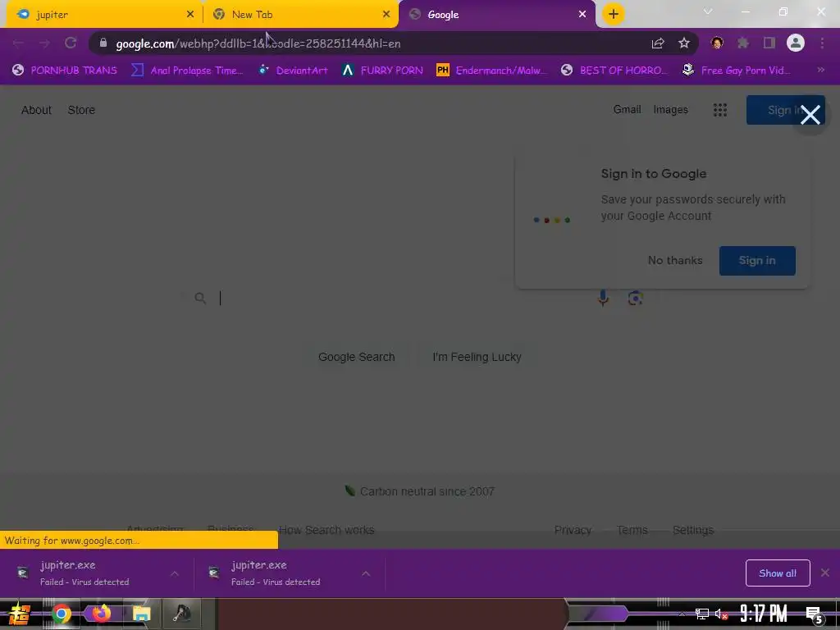This screenshot has height=630, width=840.
Task: Close the New Tab tab
Action: [386, 15]
